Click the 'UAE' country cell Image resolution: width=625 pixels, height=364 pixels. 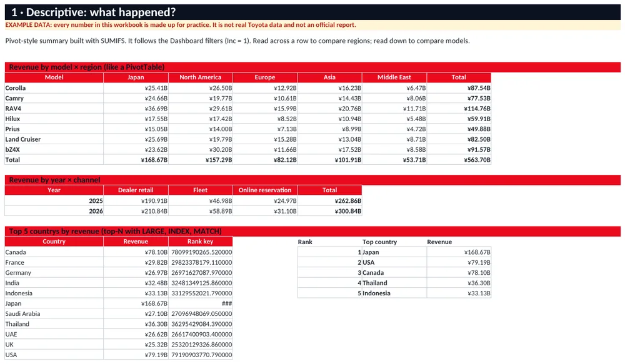[54, 334]
